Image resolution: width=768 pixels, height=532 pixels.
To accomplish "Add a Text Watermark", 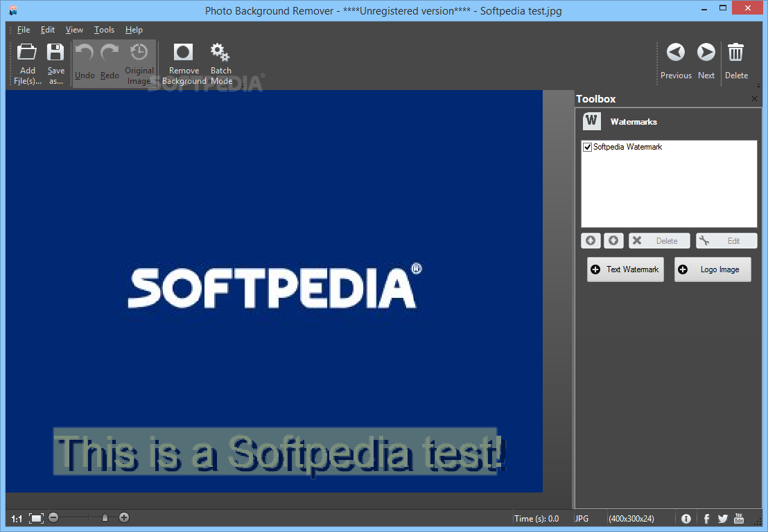I will pos(625,269).
